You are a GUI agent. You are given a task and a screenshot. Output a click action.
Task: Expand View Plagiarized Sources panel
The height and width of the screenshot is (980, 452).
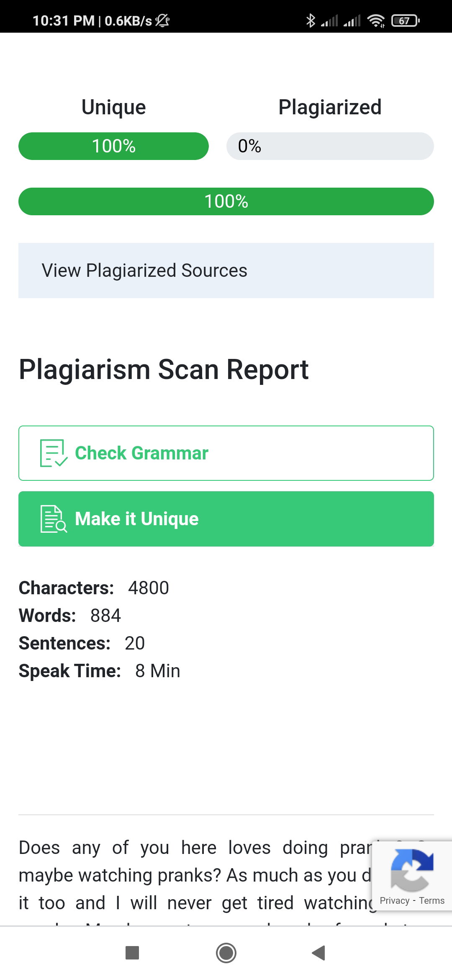tap(226, 271)
